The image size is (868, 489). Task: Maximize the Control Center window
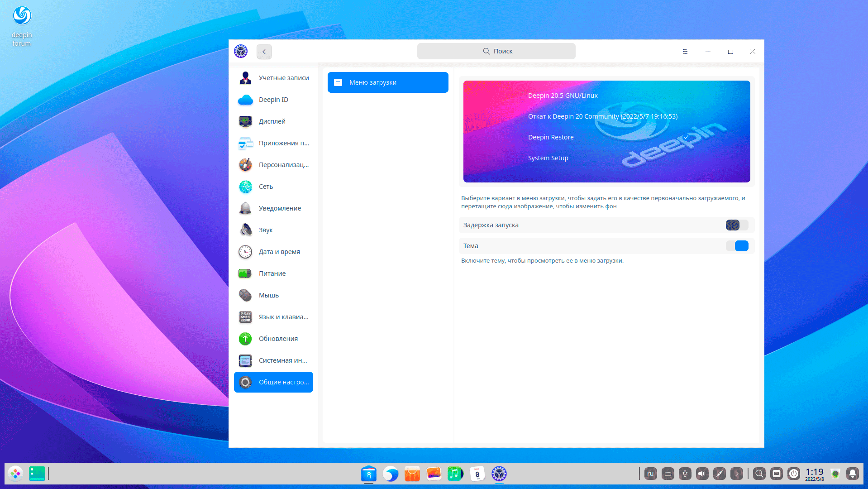(730, 52)
